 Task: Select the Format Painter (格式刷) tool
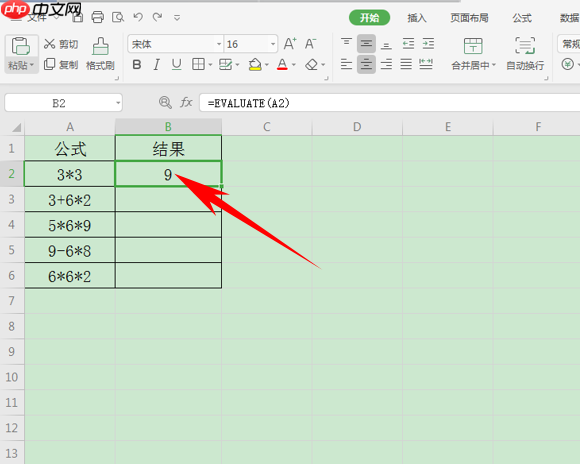[100, 54]
